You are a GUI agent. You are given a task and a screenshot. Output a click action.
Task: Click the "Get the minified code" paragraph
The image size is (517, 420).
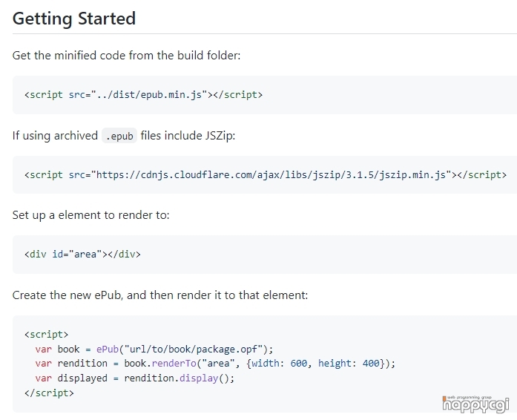[x=127, y=56]
